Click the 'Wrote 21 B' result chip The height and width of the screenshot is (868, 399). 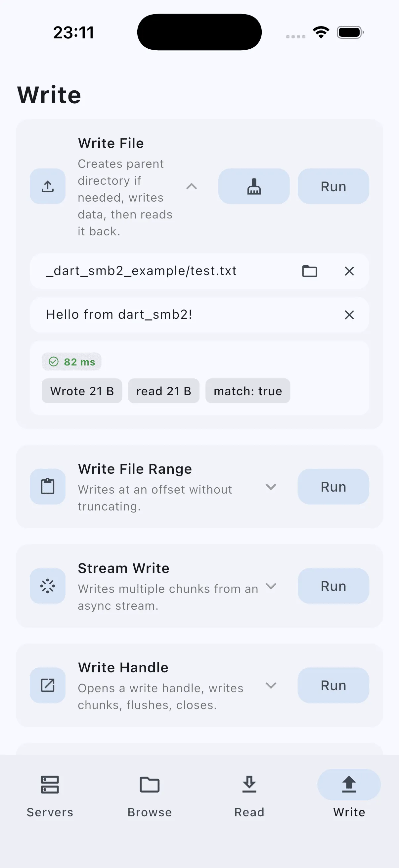coord(82,391)
